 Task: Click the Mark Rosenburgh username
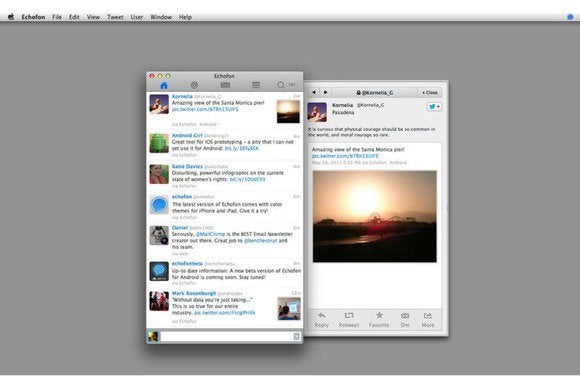tap(194, 293)
